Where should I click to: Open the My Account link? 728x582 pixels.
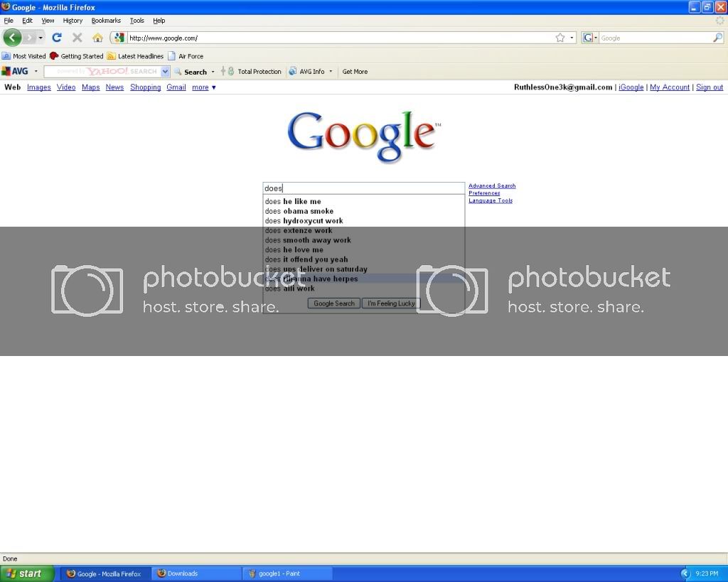(x=670, y=87)
